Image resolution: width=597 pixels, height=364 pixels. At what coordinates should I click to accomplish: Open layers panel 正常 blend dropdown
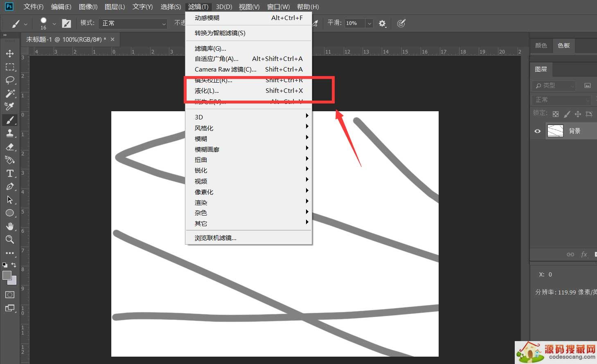(562, 100)
